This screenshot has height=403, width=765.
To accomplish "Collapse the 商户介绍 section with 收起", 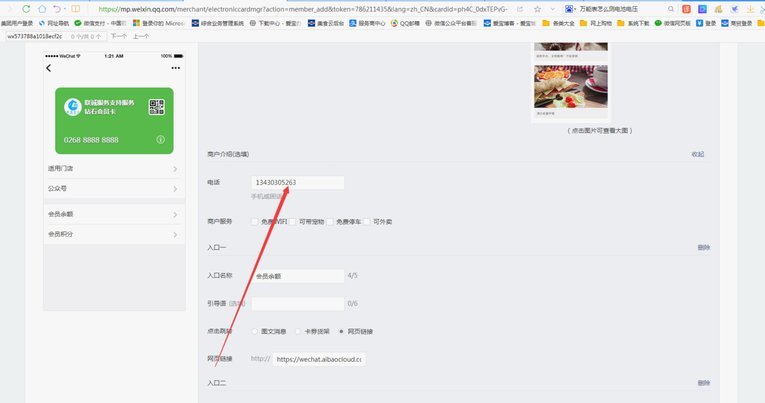I will [698, 154].
